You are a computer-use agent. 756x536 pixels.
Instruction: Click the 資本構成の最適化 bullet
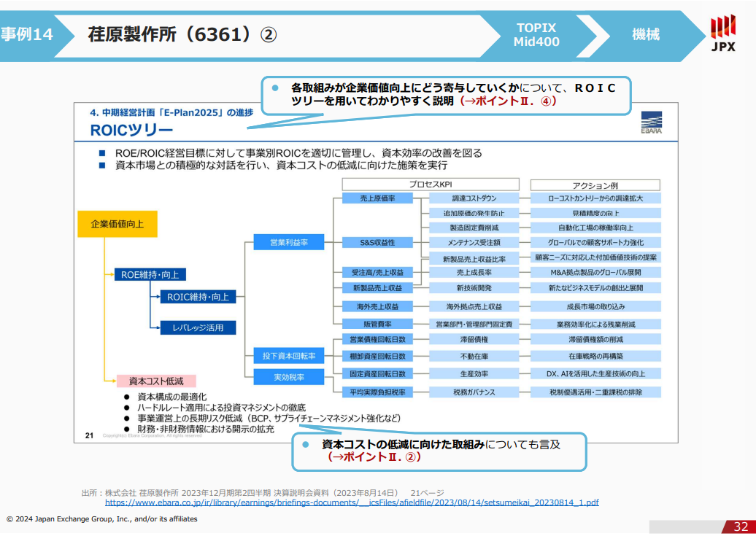[x=171, y=397]
